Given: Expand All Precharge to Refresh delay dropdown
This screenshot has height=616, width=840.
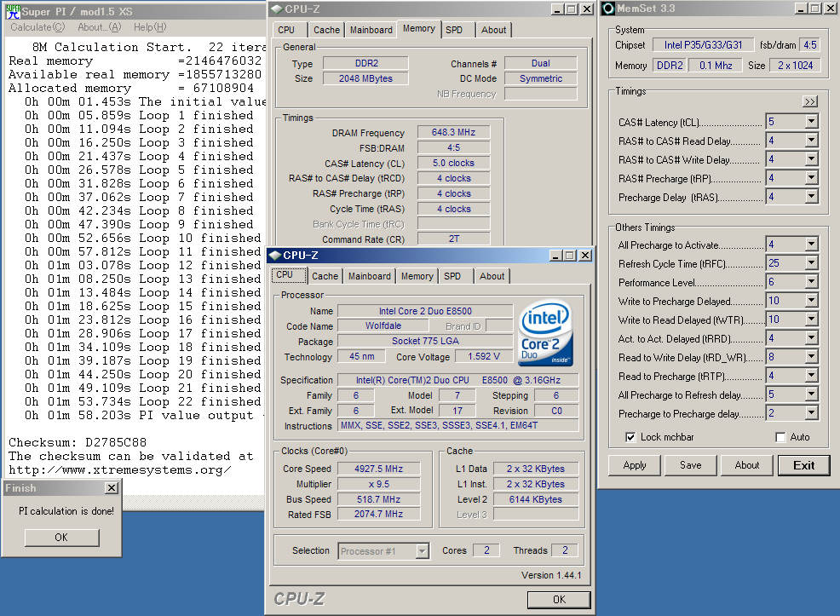Looking at the screenshot, I should (x=812, y=394).
